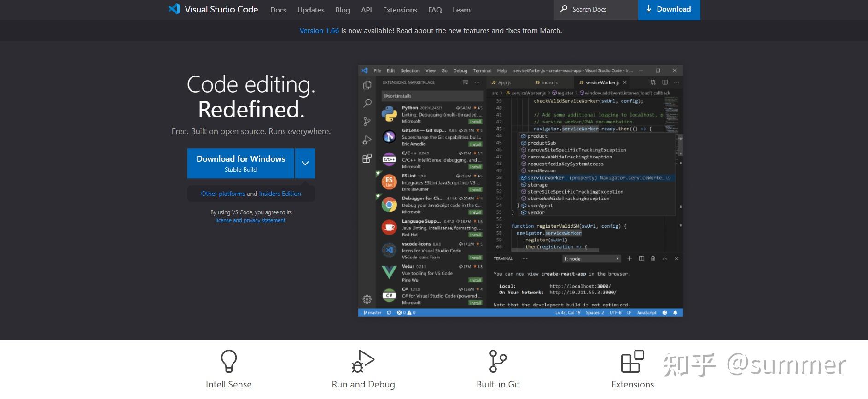Open the Run and Debug icon in activity bar
Viewport: 868px width, 399px height.
(x=367, y=140)
